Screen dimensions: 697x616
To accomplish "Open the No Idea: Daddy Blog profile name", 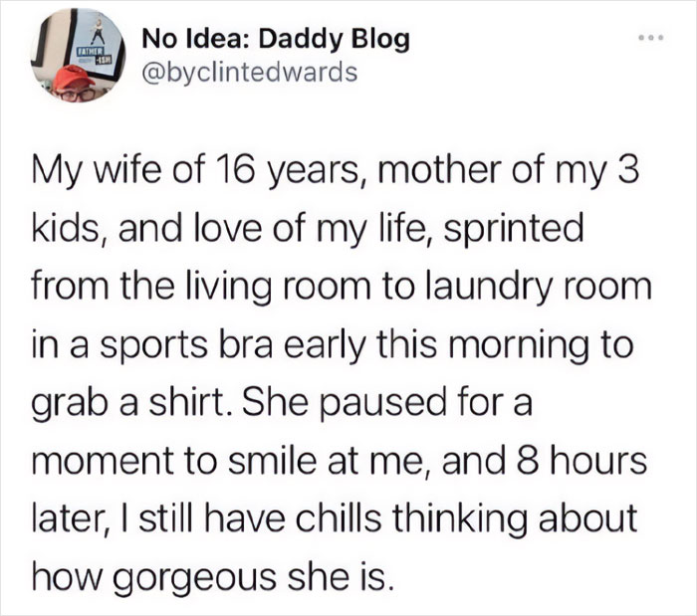I will [276, 40].
